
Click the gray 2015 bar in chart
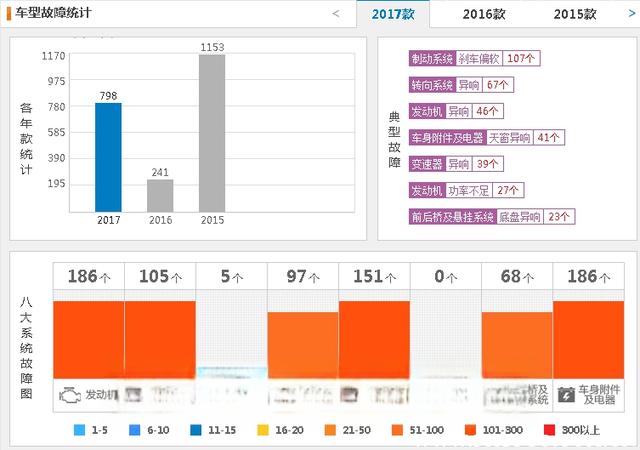point(212,133)
